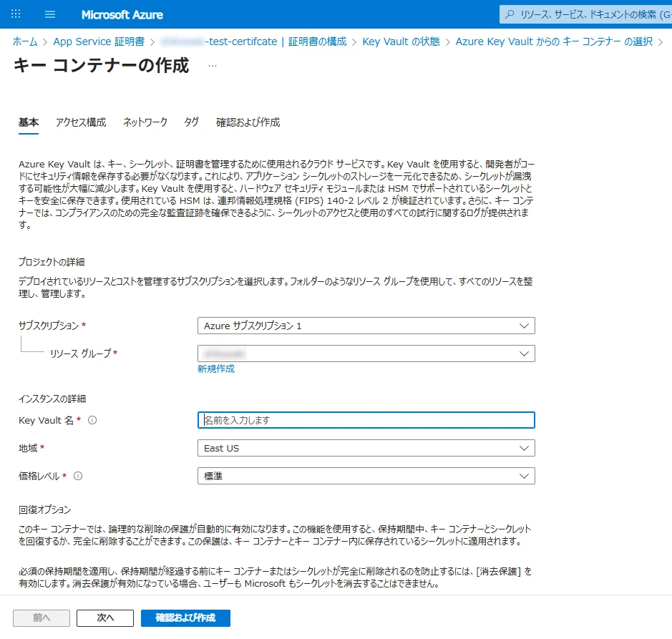The width and height of the screenshot is (672, 639).
Task: Click info icon next to 価格レベル
Action: [78, 476]
